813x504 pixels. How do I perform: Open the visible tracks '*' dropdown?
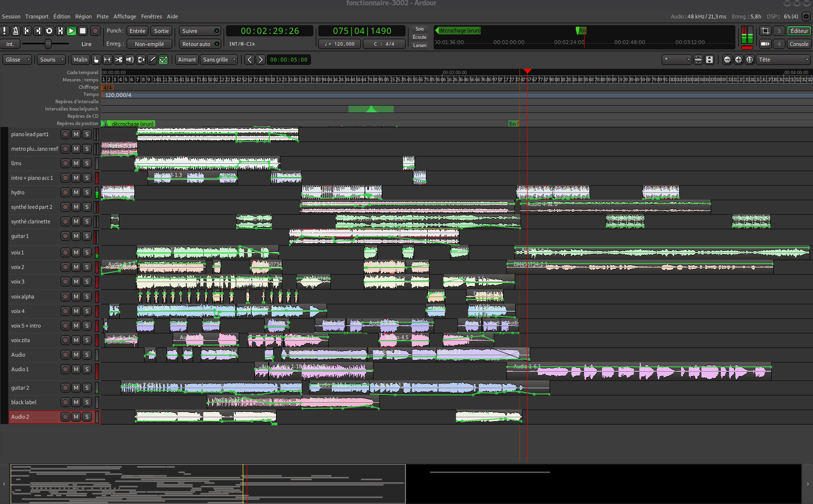677,60
